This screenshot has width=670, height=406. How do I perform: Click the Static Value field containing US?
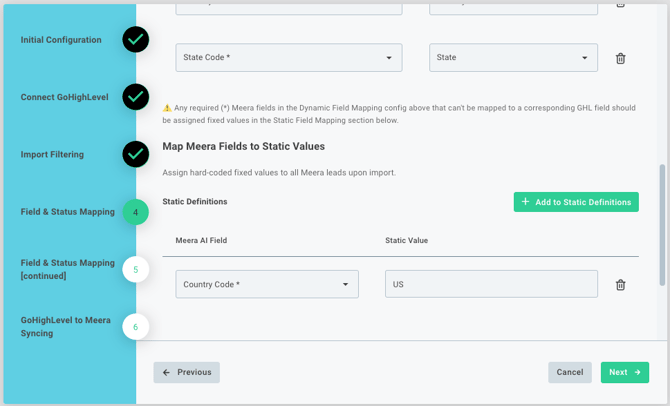491,284
